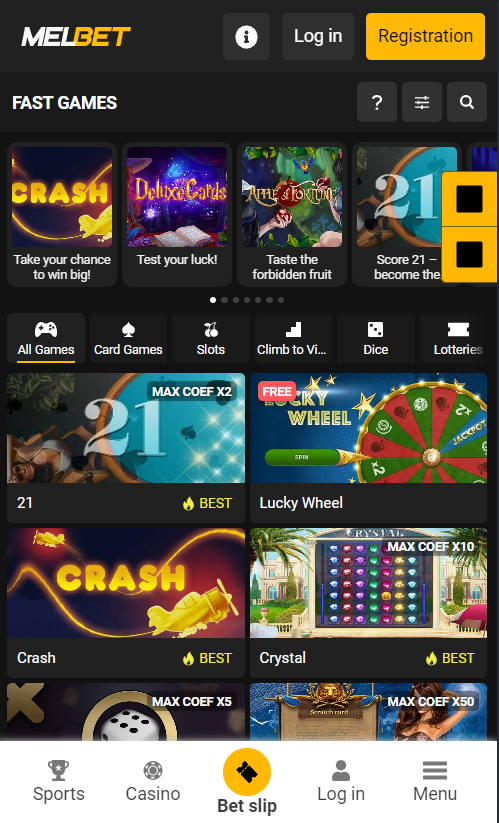
Task: Open the filter sliders icon
Action: [x=422, y=102]
